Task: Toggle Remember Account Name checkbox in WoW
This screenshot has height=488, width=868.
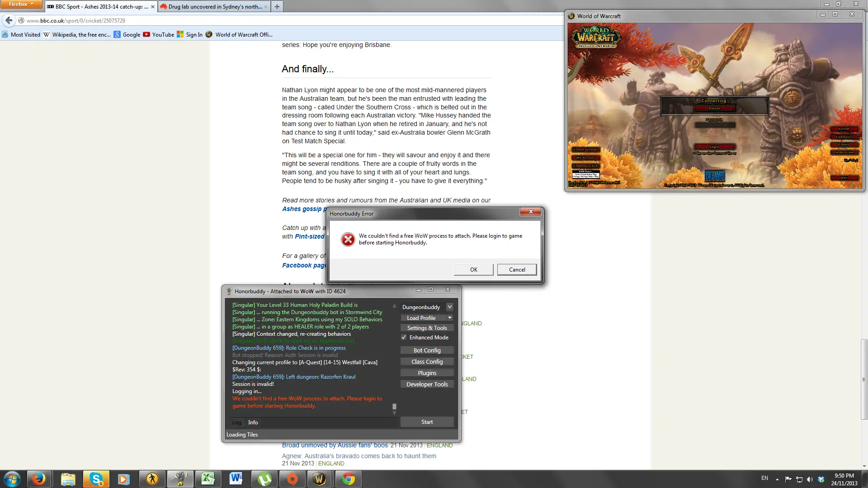Action: pyautogui.click(x=694, y=153)
